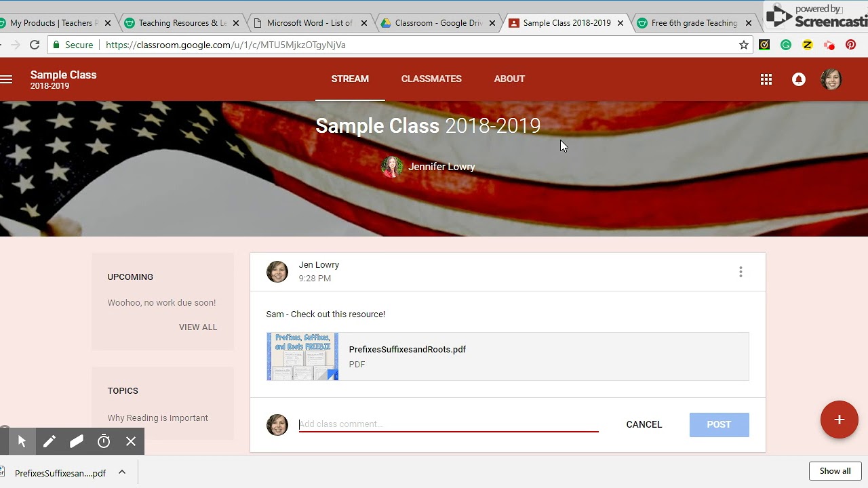This screenshot has width=868, height=488.
Task: Click the 9:28 PM post timestamp
Action: [x=315, y=279]
